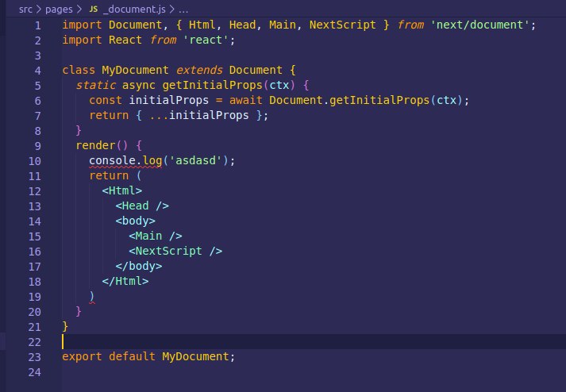Click 'NextScript' in the import statement
The height and width of the screenshot is (392, 566).
(342, 25)
